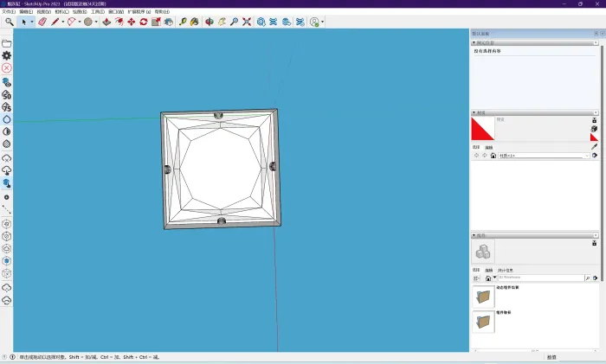Click the Zoom Extents tool
Viewport: 606px width, 364px height.
pos(247,22)
